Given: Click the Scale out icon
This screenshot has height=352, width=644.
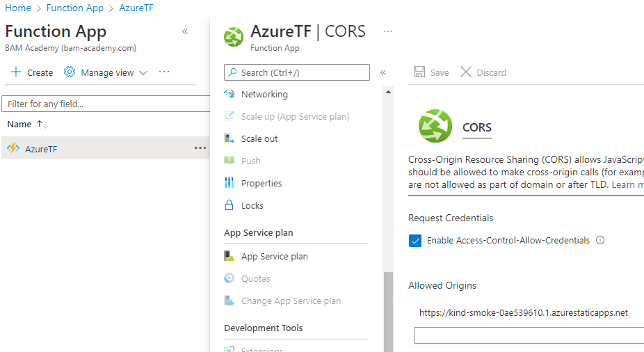Looking at the screenshot, I should click(230, 138).
